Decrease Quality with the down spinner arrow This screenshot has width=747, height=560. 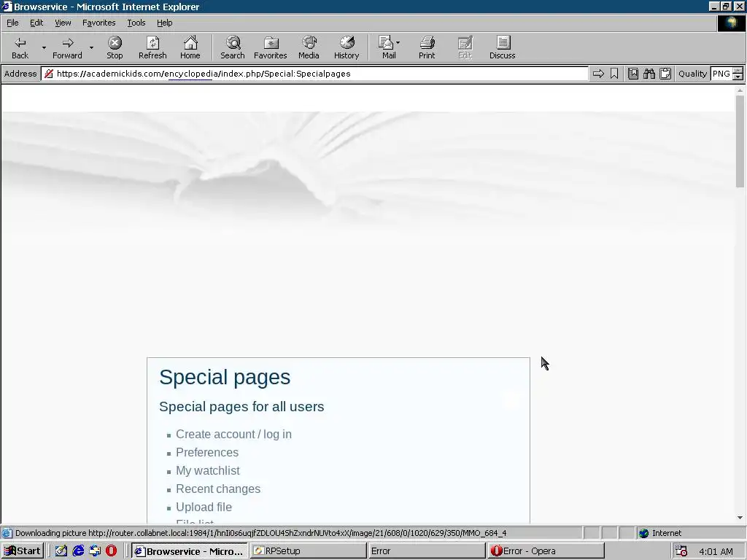coord(738,77)
